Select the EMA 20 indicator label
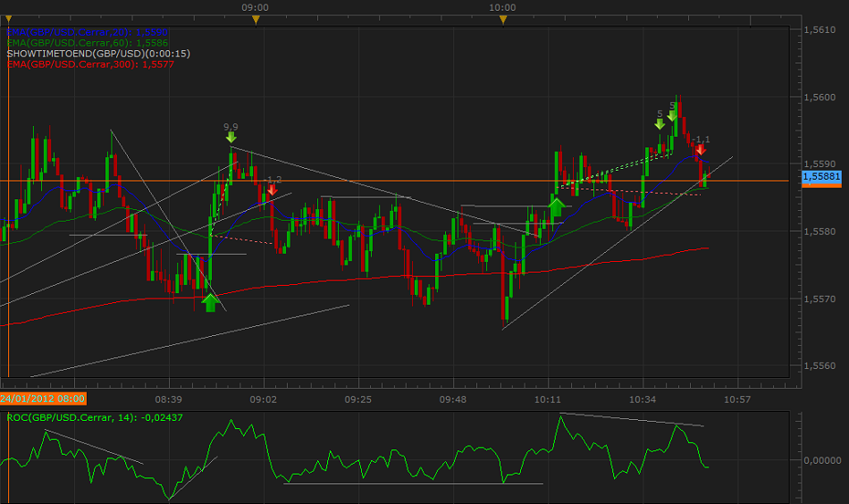This screenshot has width=849, height=504. click(87, 32)
